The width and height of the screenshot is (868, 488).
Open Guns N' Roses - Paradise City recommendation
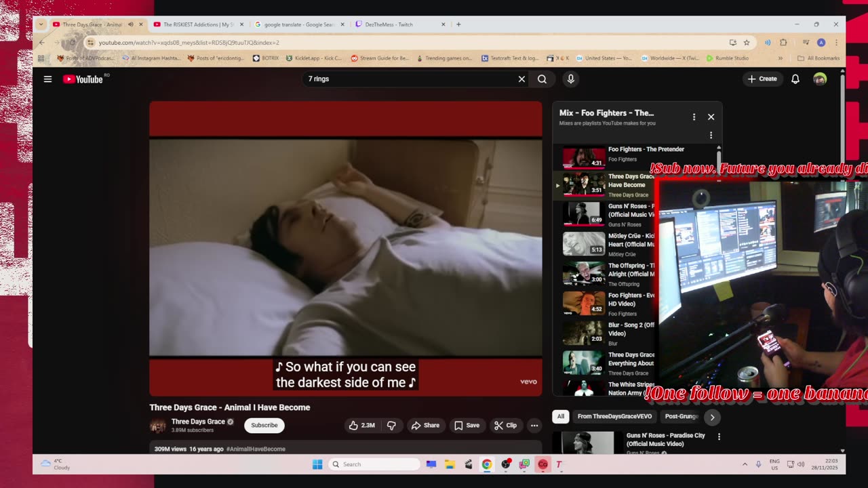[x=665, y=439]
